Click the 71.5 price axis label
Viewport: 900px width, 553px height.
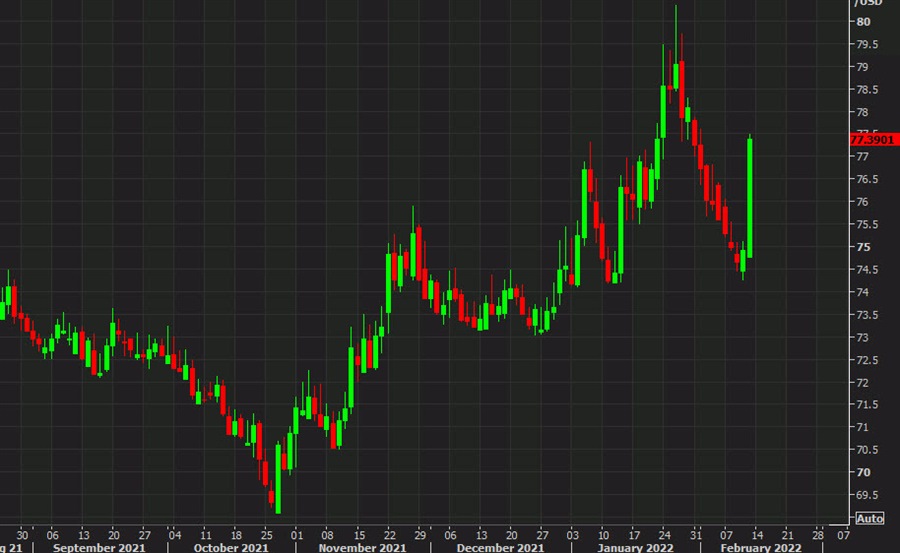867,405
